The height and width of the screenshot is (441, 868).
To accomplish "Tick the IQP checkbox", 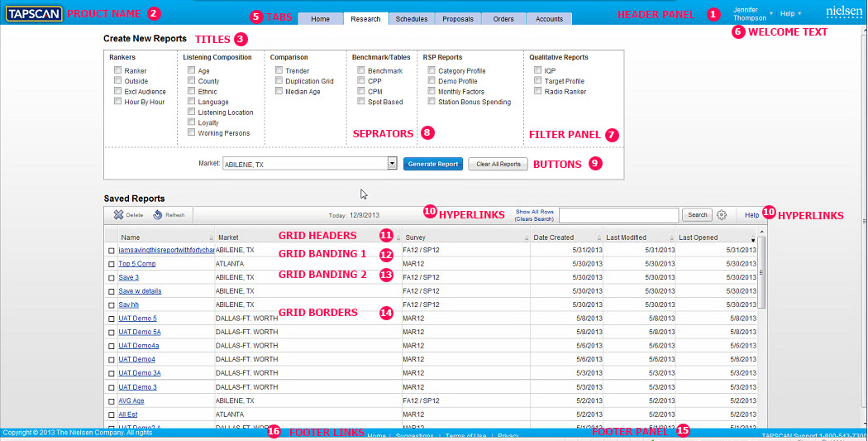I will click(537, 70).
